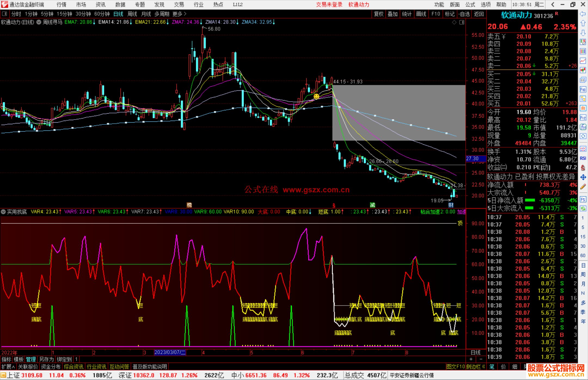Expand the 扩展 panel at bottom left
The image size is (588, 380).
(8, 367)
